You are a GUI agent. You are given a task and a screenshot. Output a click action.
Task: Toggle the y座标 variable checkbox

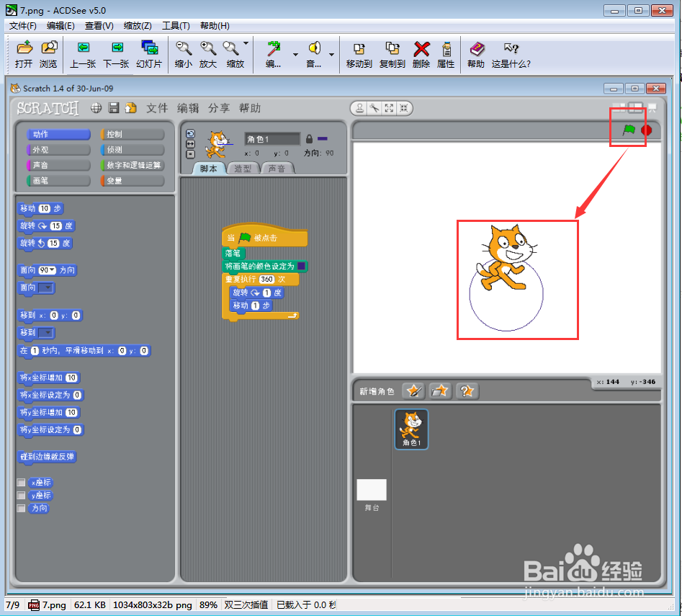pyautogui.click(x=21, y=495)
